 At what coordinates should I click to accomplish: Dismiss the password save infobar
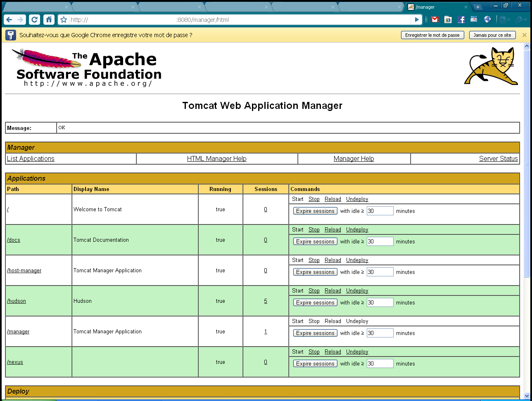524,35
